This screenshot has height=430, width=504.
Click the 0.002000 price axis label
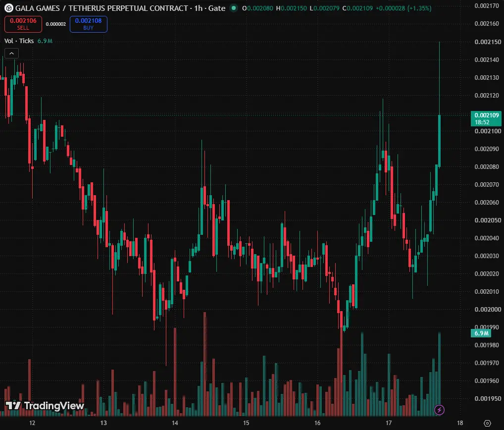tap(488, 310)
